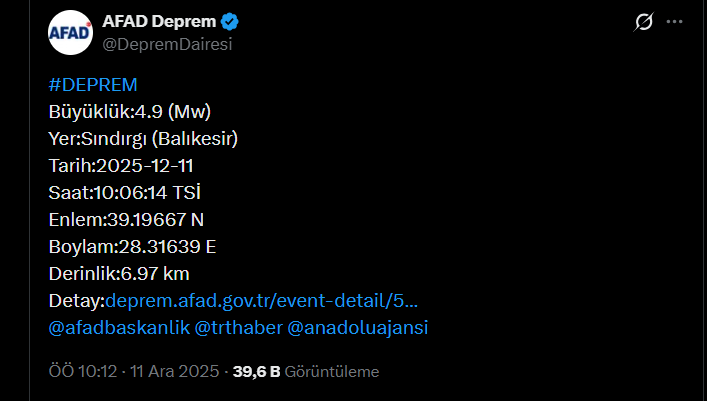Click the Grok explain icon
The height and width of the screenshot is (401, 707).
click(645, 22)
